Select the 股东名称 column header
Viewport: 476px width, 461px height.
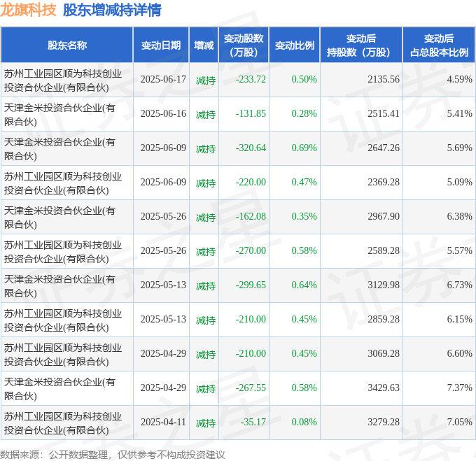[67, 45]
